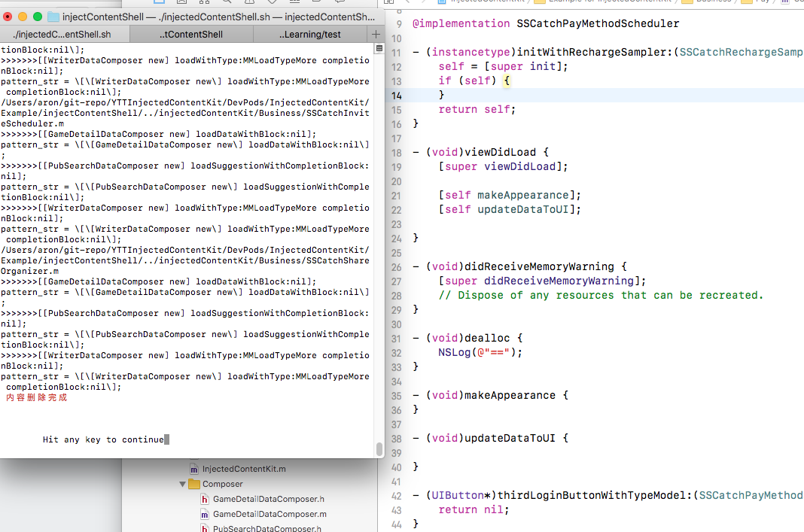804x532 pixels.
Task: Click 'return nil;' on line 43
Action: click(474, 509)
